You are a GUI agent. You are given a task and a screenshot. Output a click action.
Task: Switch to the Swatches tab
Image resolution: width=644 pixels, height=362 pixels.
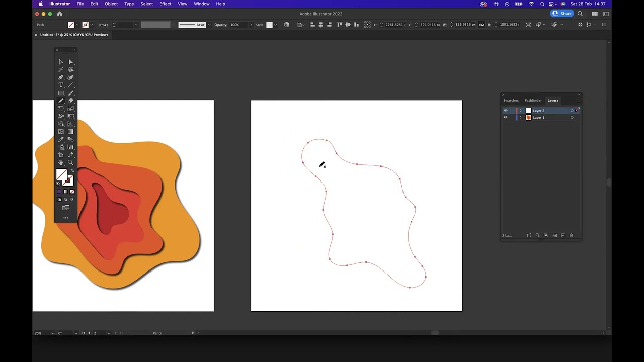(x=511, y=101)
